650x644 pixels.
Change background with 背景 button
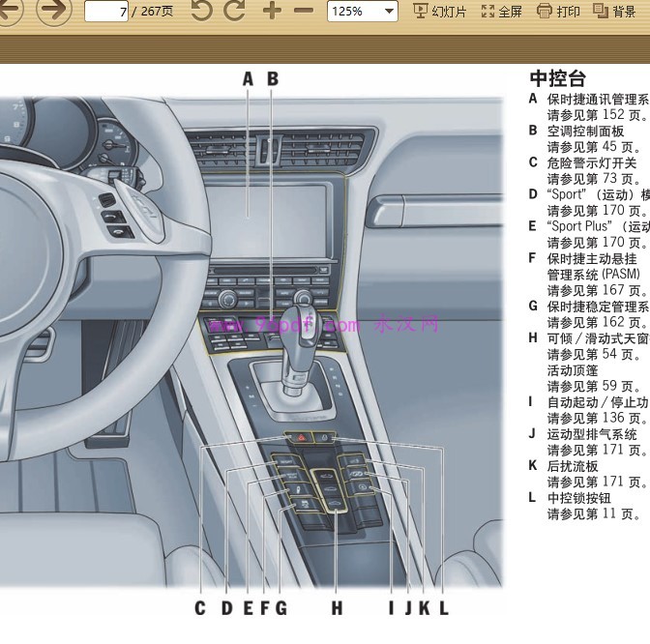[614, 12]
